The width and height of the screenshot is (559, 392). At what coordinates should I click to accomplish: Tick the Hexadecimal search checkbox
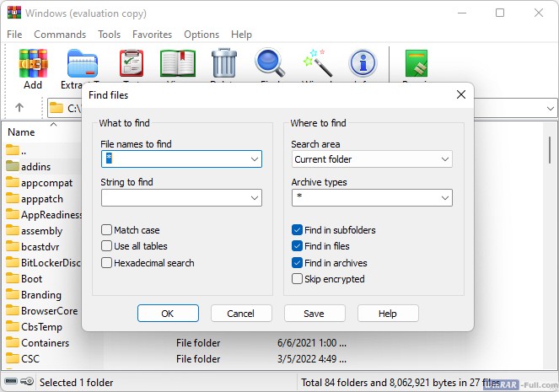[x=107, y=263]
